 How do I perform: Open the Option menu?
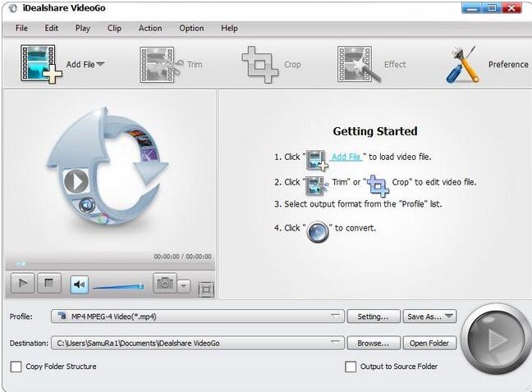[191, 28]
